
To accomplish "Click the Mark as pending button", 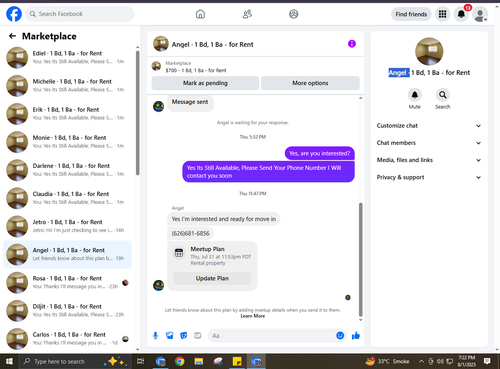I will (x=205, y=83).
